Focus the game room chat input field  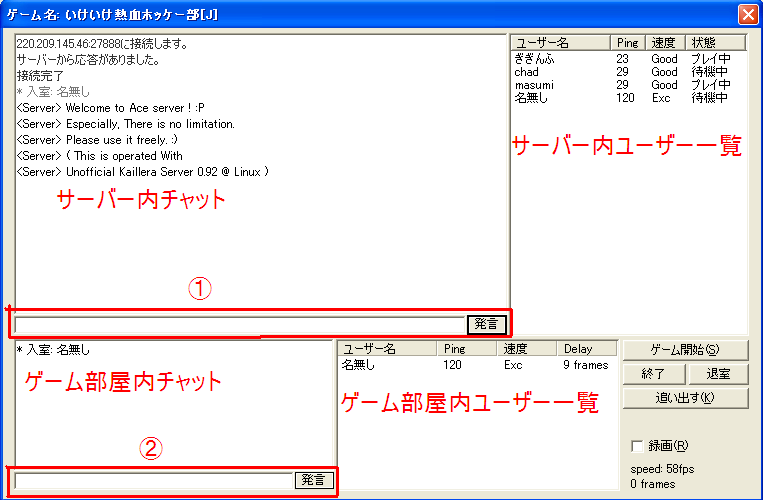click(154, 480)
